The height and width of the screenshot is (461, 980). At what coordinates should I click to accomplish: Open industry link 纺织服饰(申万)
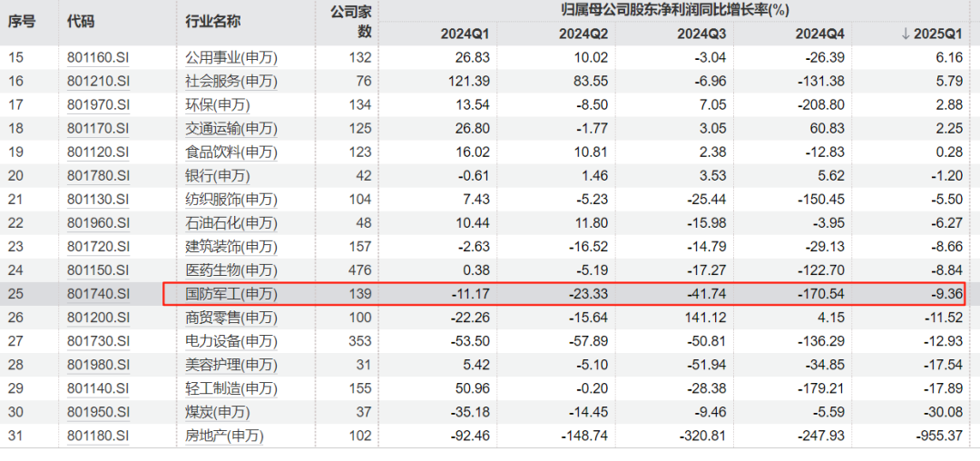[x=230, y=200]
